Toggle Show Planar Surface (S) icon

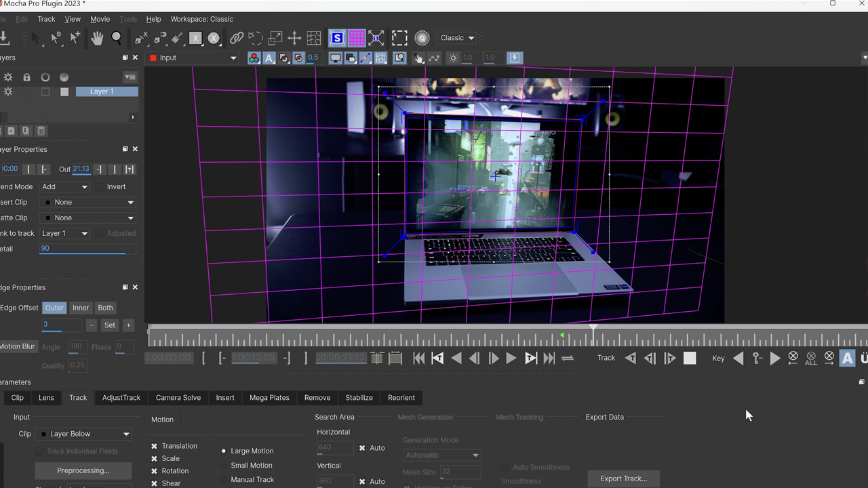click(337, 38)
